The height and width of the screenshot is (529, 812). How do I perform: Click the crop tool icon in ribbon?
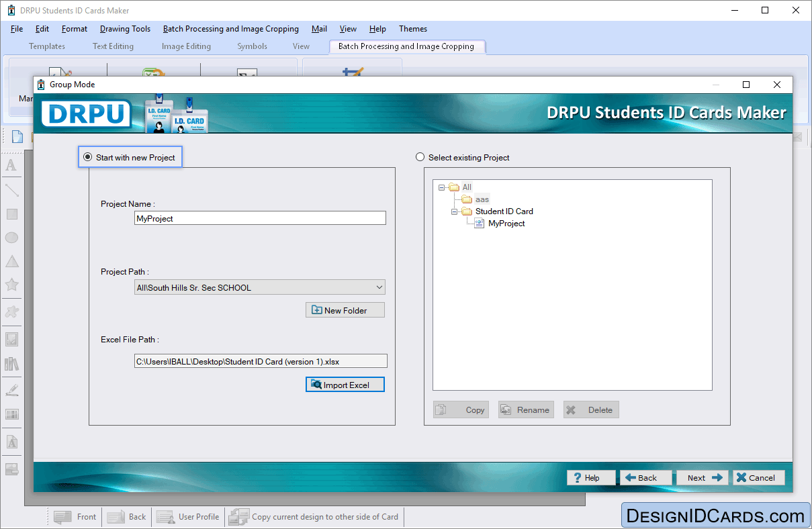click(x=352, y=74)
